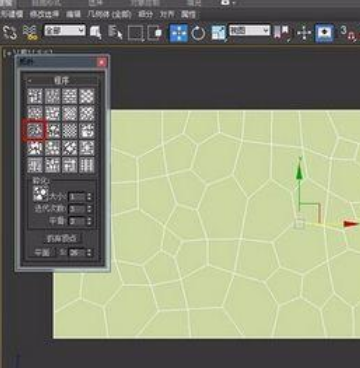The image size is (360, 368).
Task: Open the selection filter dropdown showing 全部
Action: pyautogui.click(x=65, y=31)
